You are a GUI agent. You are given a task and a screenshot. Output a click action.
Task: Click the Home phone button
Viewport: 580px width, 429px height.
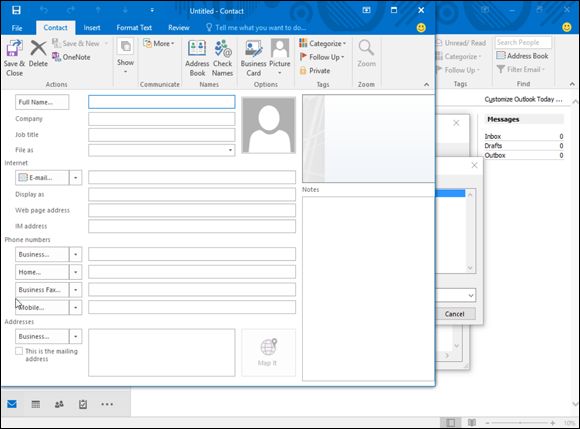42,272
